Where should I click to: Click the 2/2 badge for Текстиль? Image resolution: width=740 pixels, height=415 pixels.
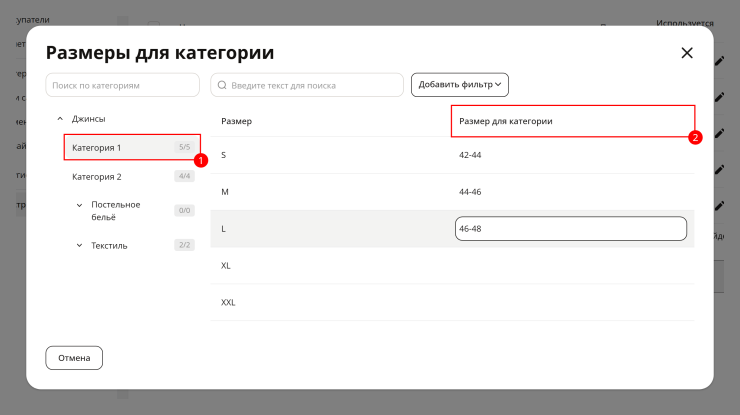[185, 245]
